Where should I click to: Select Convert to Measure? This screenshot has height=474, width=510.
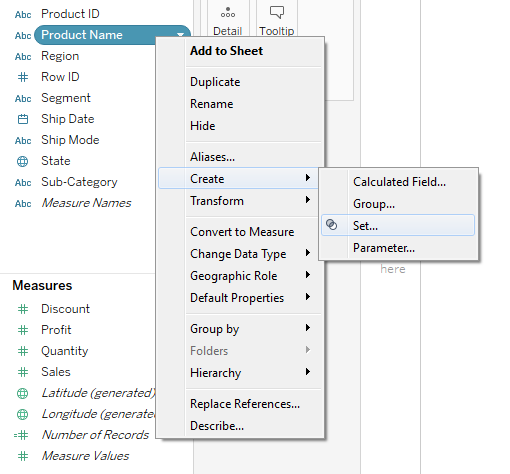(x=242, y=232)
